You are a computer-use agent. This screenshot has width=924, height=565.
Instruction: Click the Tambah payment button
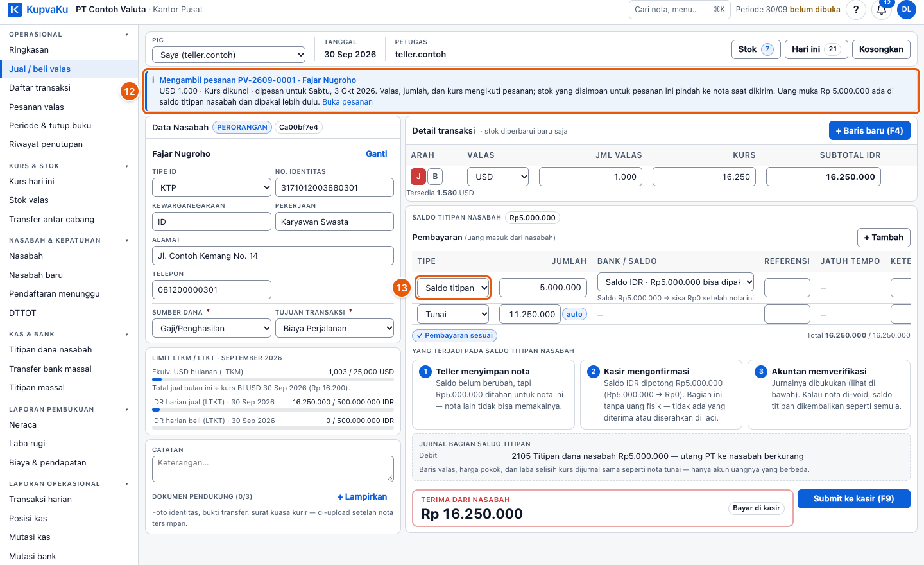coord(884,238)
